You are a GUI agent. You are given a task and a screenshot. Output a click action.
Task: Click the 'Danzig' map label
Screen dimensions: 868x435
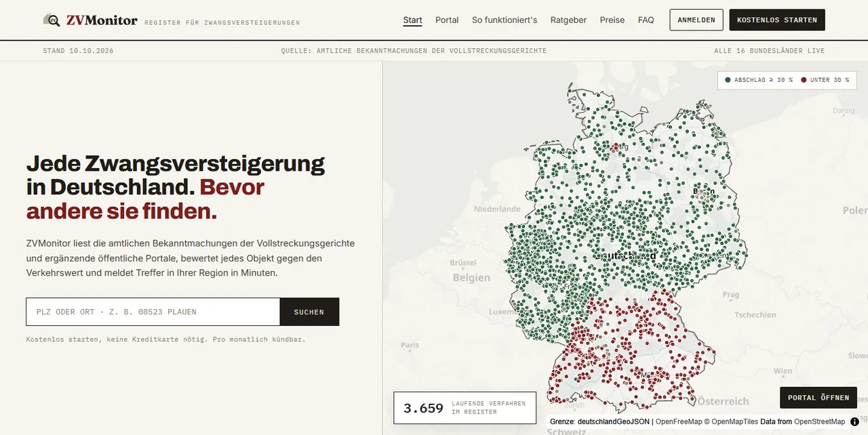point(844,110)
